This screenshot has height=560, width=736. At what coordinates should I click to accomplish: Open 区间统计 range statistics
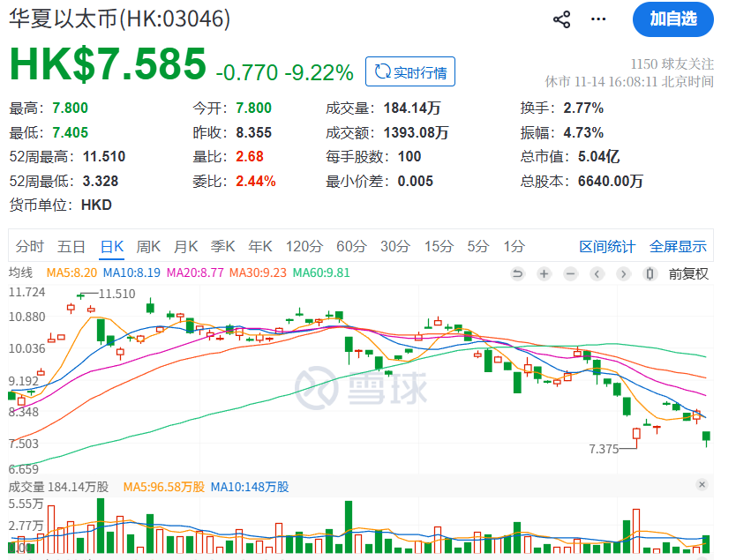pyautogui.click(x=607, y=246)
